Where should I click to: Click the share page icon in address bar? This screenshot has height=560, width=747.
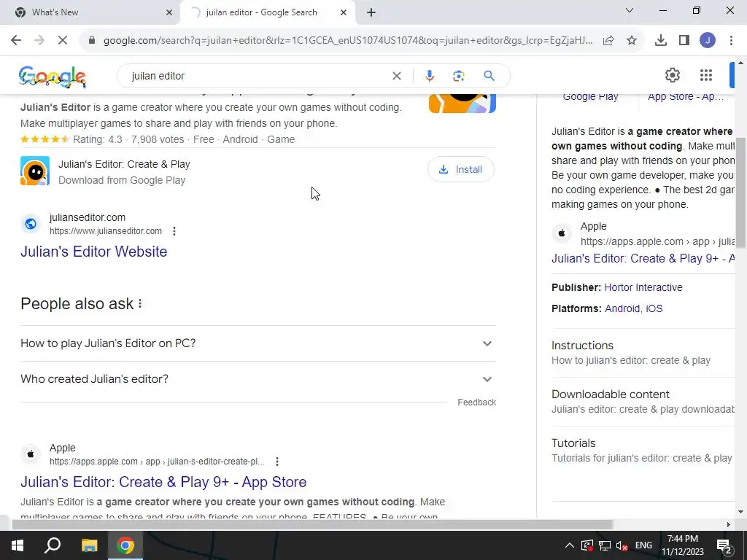coord(608,41)
